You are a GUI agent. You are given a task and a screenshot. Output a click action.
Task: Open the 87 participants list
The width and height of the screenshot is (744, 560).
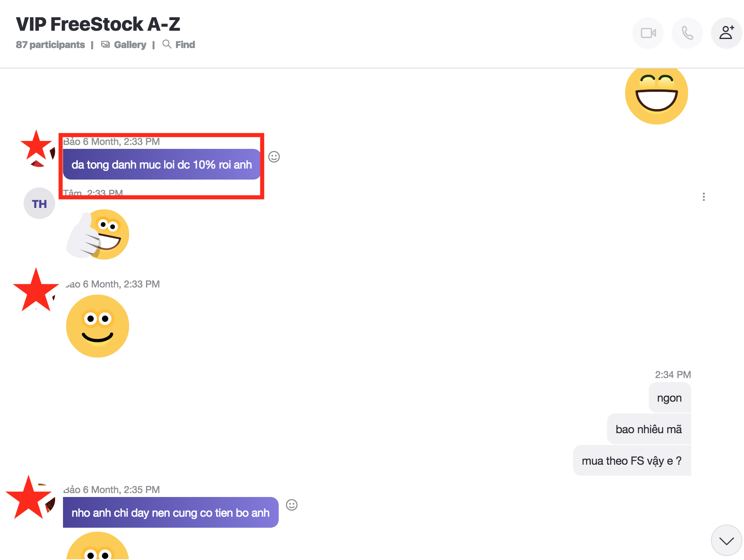point(50,45)
